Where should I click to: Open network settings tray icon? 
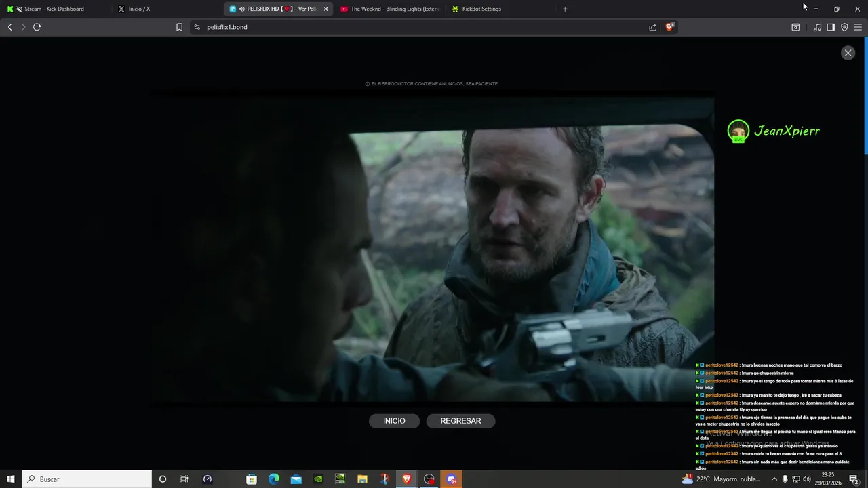[796, 479]
